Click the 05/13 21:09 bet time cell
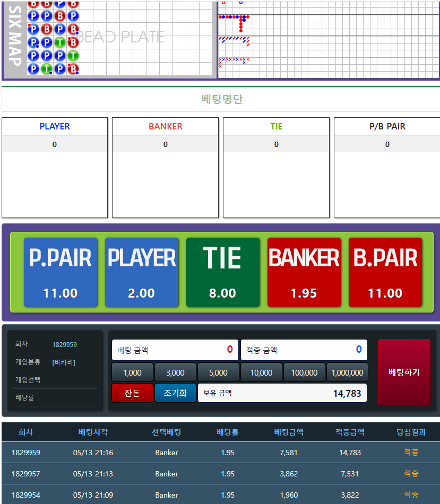The width and height of the screenshot is (440, 504). click(93, 495)
